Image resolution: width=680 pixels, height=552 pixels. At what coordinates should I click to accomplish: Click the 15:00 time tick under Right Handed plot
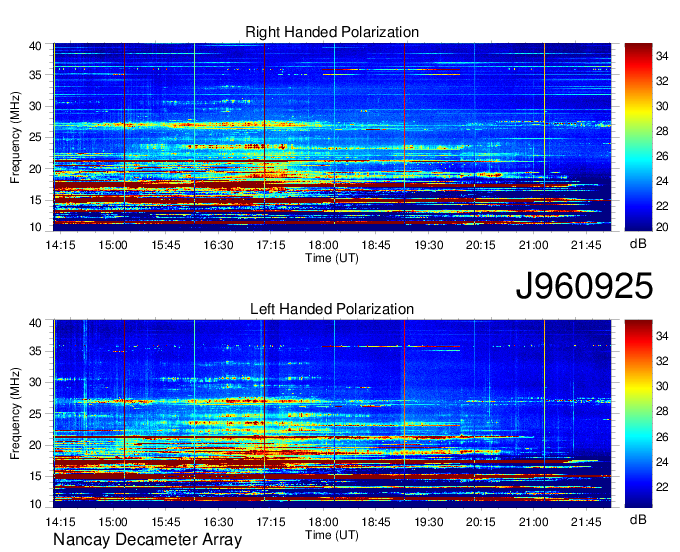click(113, 245)
